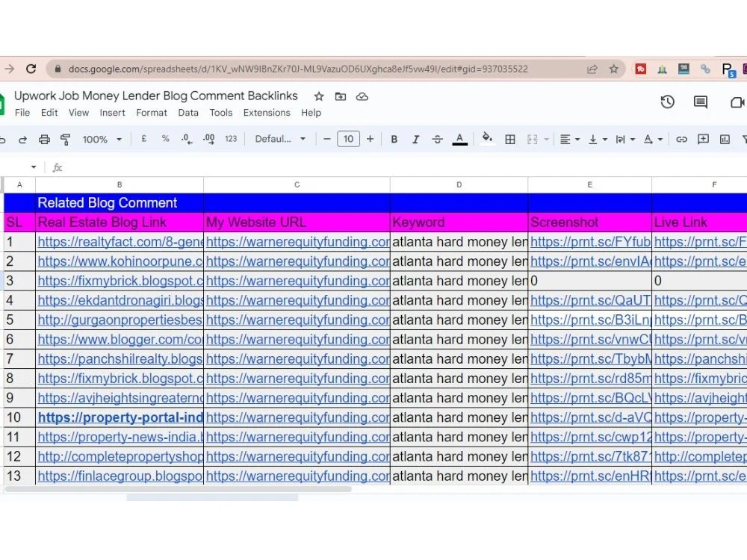Open the Format menu

152,113
